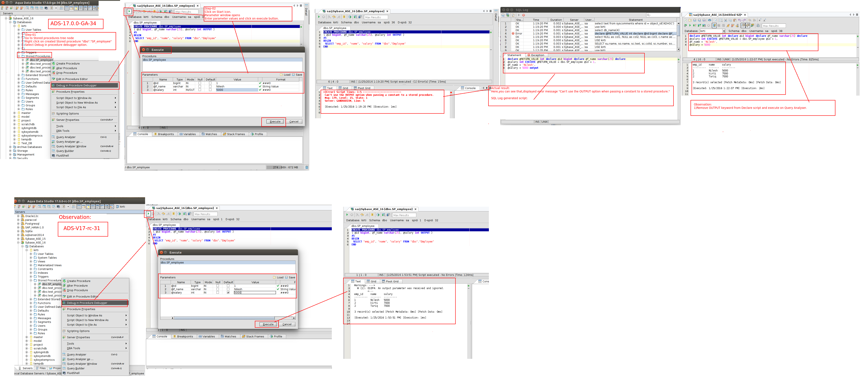Image resolution: width=868 pixels, height=379 pixels.
Task: Click kirti database icon in rc-31 main toolbar
Action: click(x=118, y=207)
